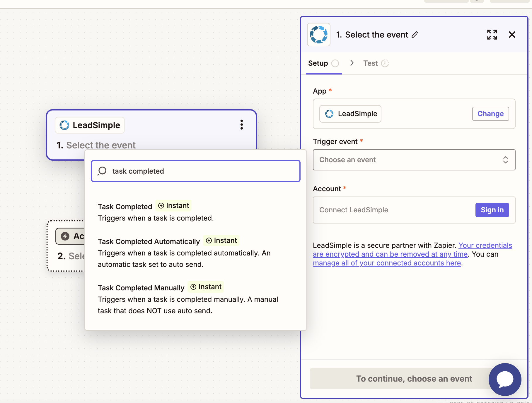
Task: Switch to the Test tab
Action: (376, 63)
